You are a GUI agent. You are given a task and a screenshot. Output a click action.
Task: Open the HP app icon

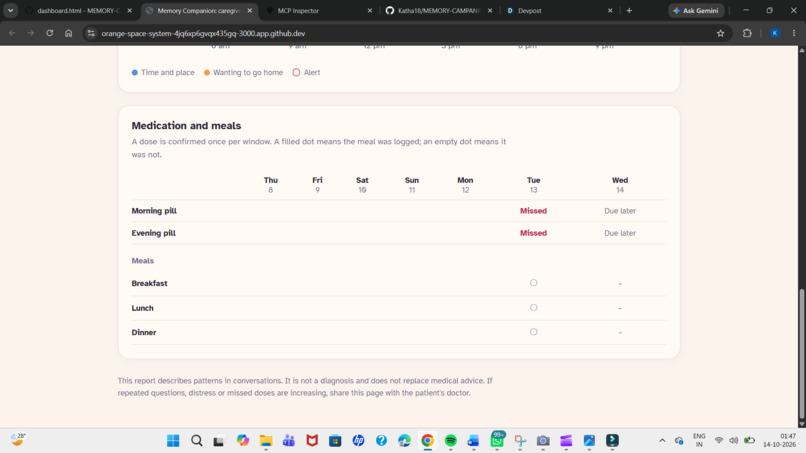click(x=358, y=441)
